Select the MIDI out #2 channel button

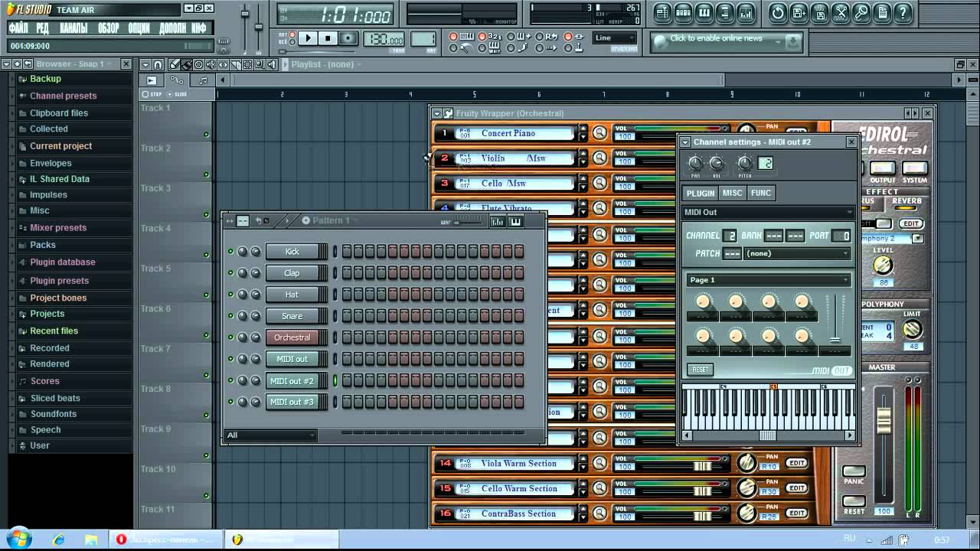tap(292, 380)
